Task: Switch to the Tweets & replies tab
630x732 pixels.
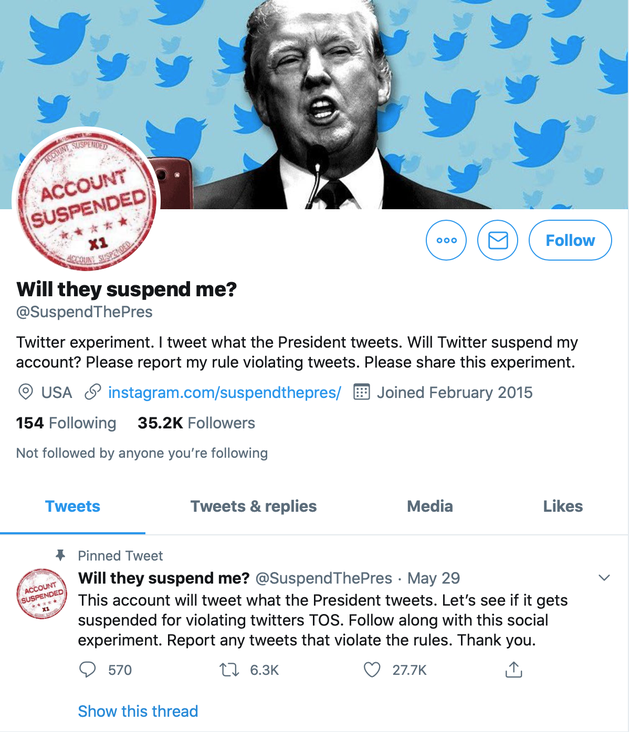Action: (x=253, y=506)
